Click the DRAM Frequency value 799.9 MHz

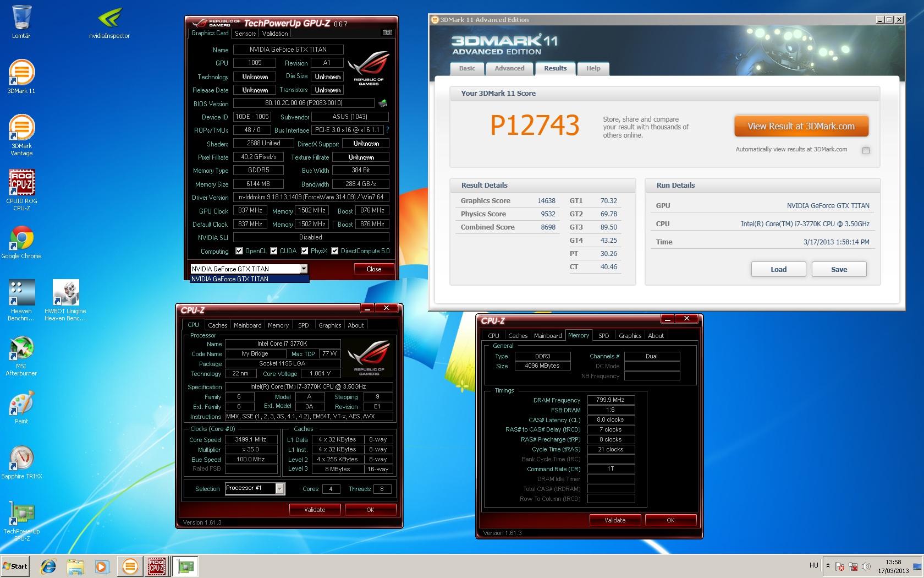click(x=611, y=400)
